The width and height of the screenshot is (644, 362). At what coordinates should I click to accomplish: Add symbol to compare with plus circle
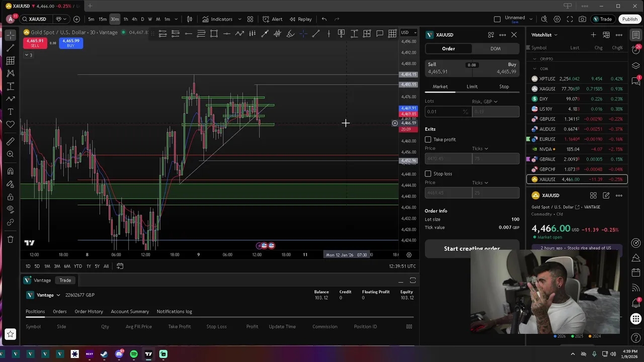76,19
